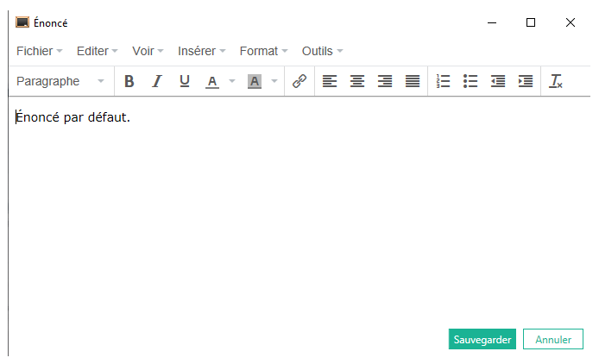Insert a numbered list
Viewport: 599px width, 364px height.
point(444,81)
